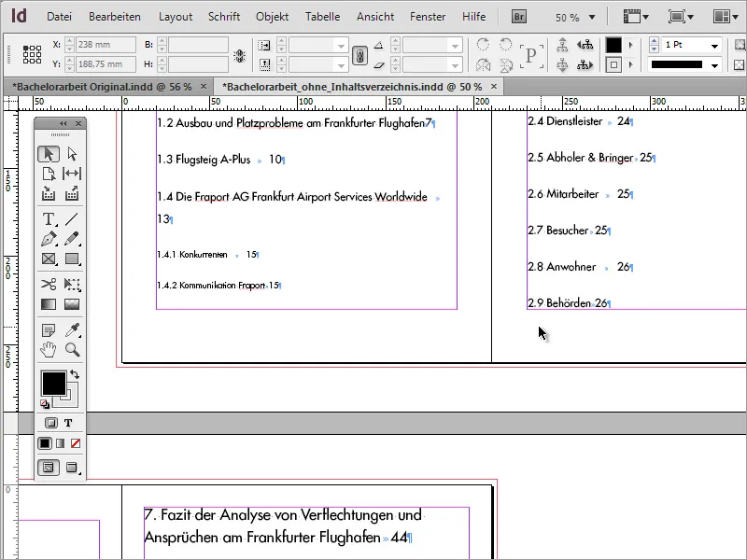Choose the Scissors tool
This screenshot has width=747, height=560.
49,284
